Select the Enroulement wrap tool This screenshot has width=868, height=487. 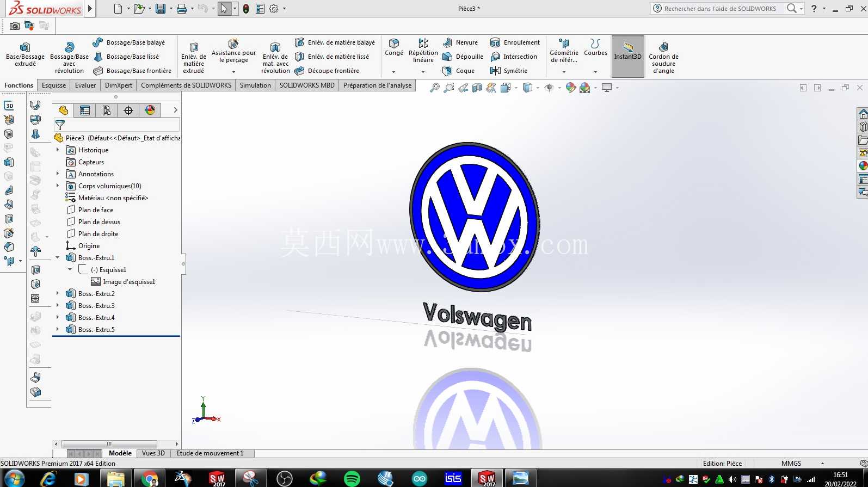coord(515,42)
